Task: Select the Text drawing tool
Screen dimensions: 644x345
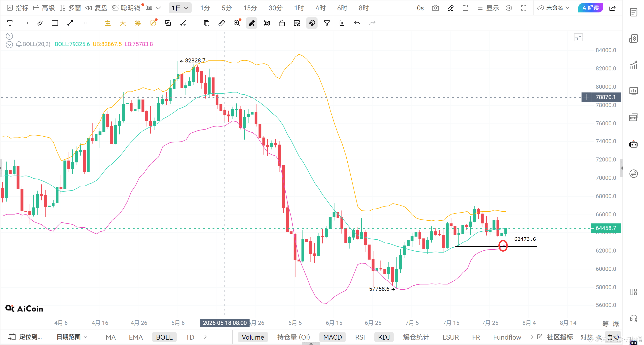Action: [x=10, y=23]
